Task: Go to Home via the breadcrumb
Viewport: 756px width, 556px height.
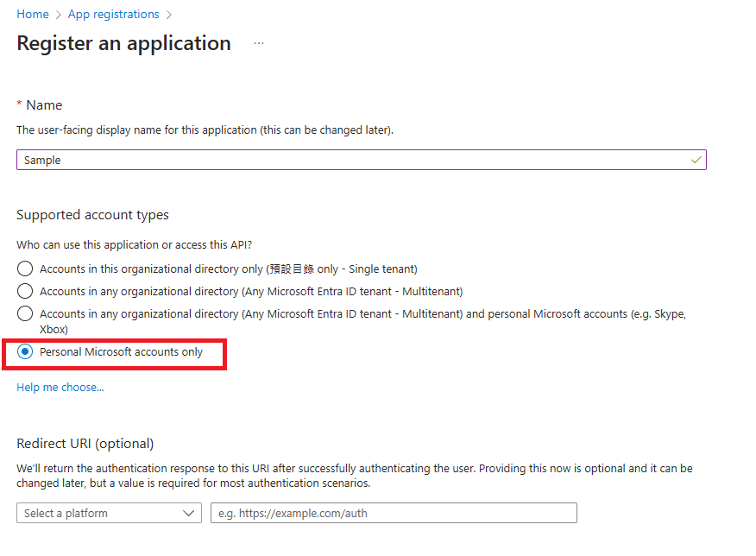Action: (x=33, y=15)
